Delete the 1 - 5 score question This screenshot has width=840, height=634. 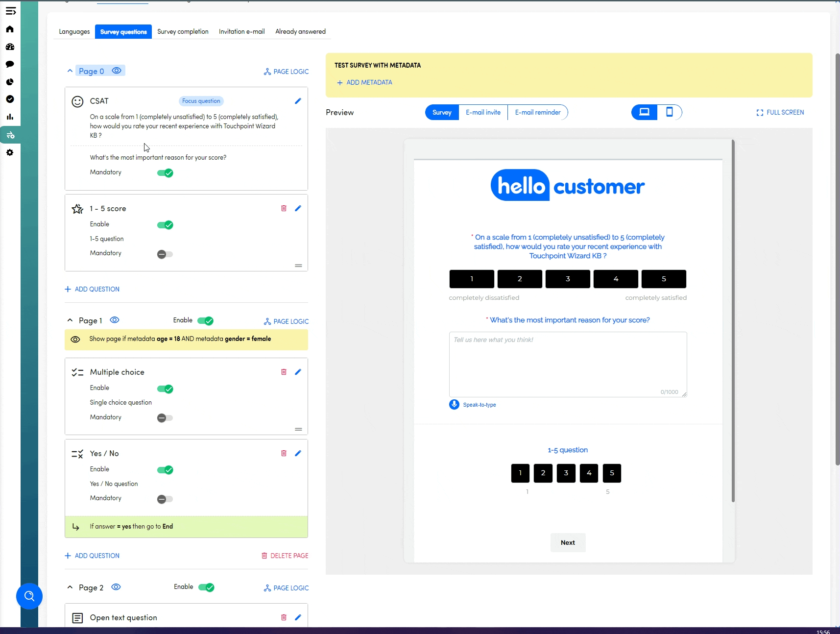tap(284, 208)
